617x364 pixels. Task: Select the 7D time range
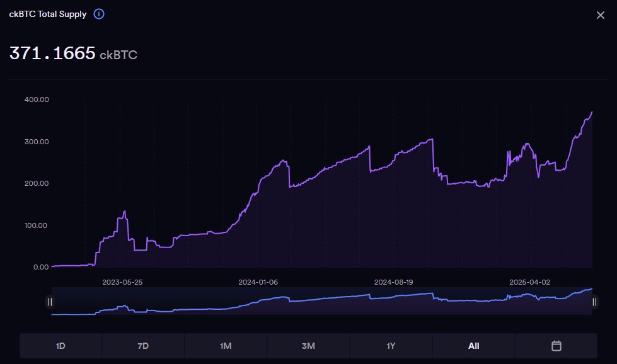[143, 346]
